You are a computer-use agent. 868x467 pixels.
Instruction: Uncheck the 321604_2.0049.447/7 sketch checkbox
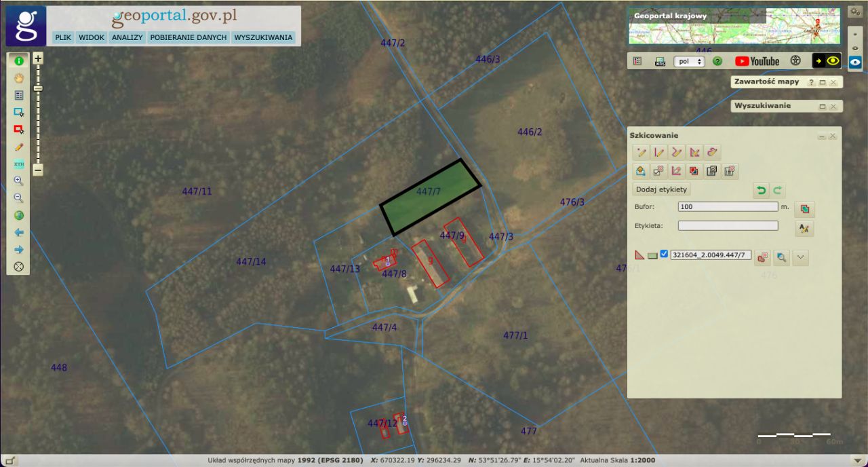664,255
